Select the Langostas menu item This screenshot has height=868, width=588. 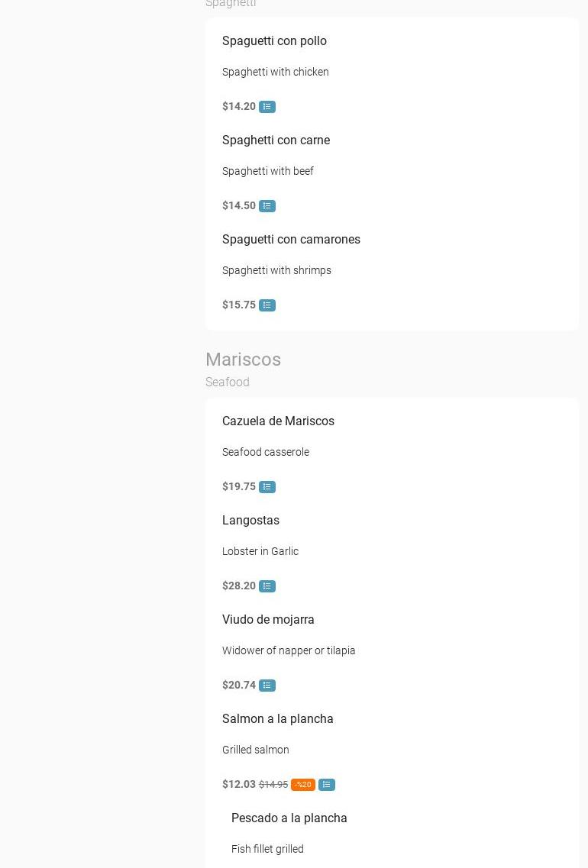pos(250,521)
